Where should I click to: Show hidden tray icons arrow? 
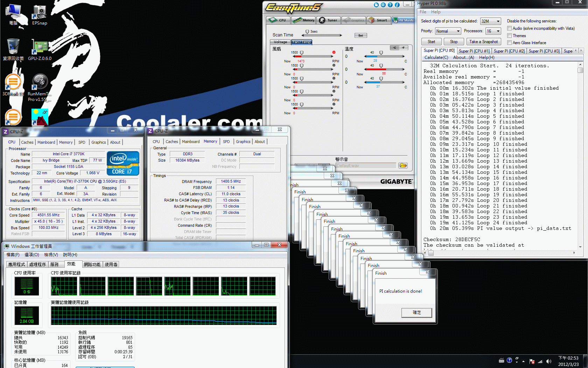tap(523, 361)
